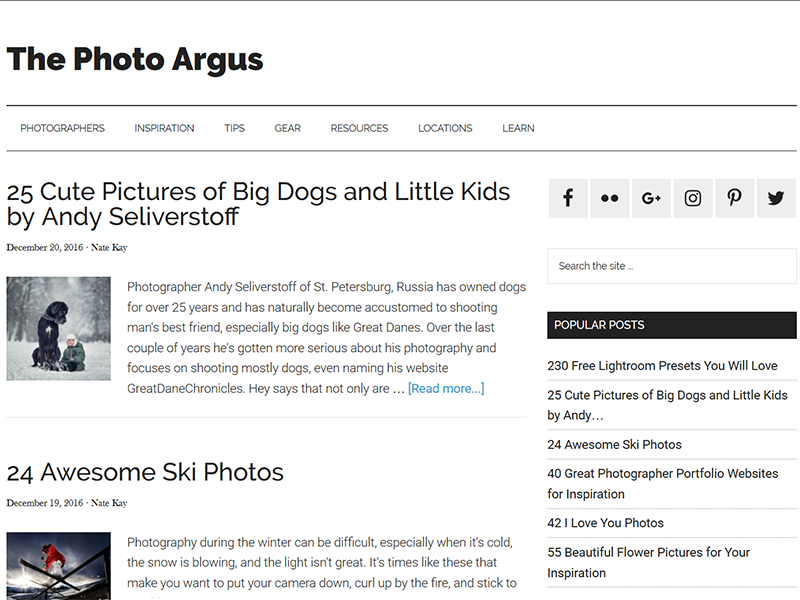Open the Instagram social icon
800x600 pixels.
[x=692, y=198]
